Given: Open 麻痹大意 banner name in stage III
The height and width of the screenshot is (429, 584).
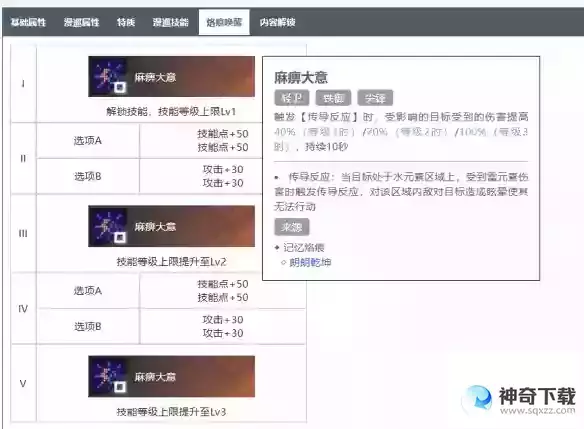Looking at the screenshot, I should pyautogui.click(x=155, y=227).
